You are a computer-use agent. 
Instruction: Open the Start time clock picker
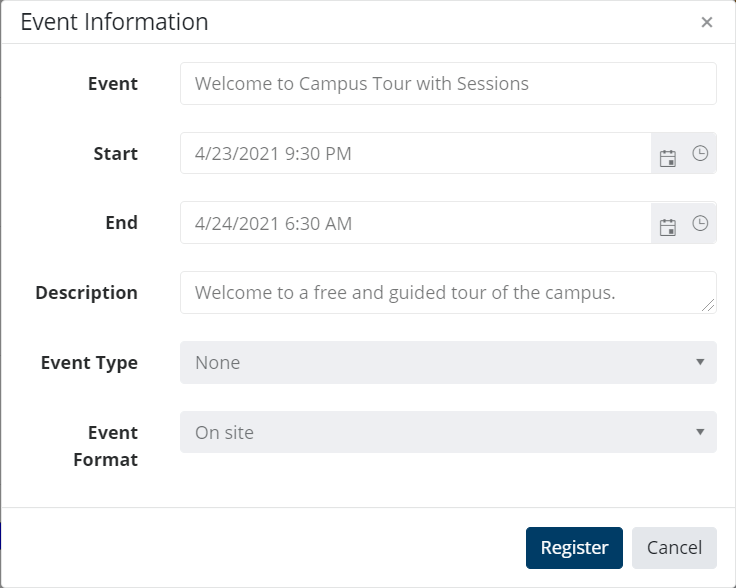pos(700,154)
